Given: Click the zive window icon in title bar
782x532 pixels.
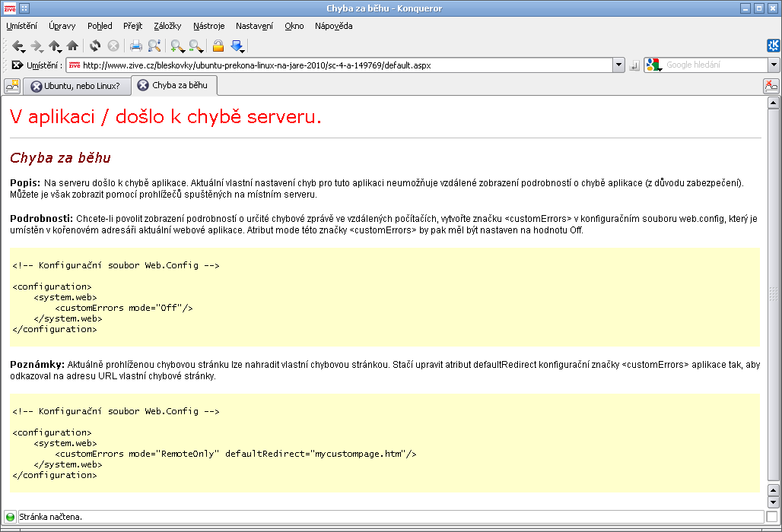Looking at the screenshot, I should [x=9, y=8].
